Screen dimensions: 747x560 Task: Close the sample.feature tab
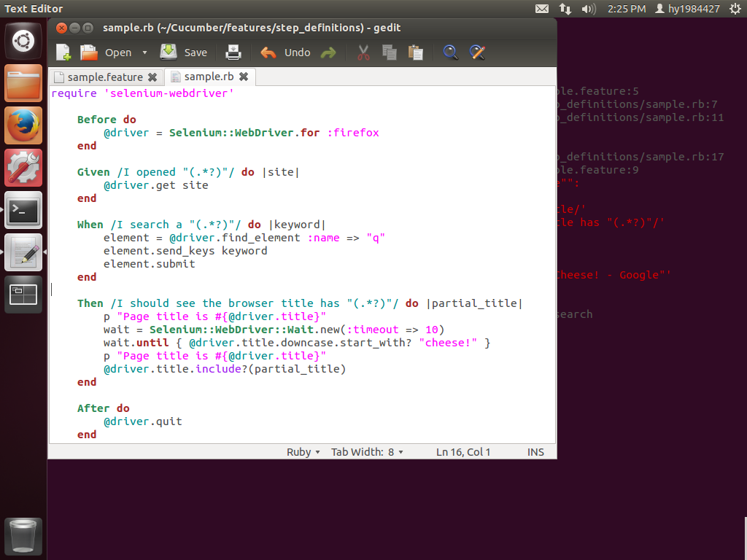pyautogui.click(x=152, y=77)
